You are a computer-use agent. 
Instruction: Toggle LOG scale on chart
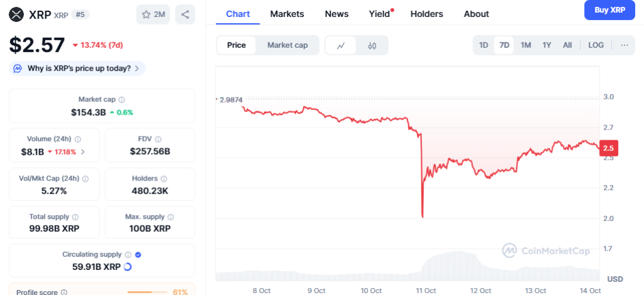pos(596,45)
